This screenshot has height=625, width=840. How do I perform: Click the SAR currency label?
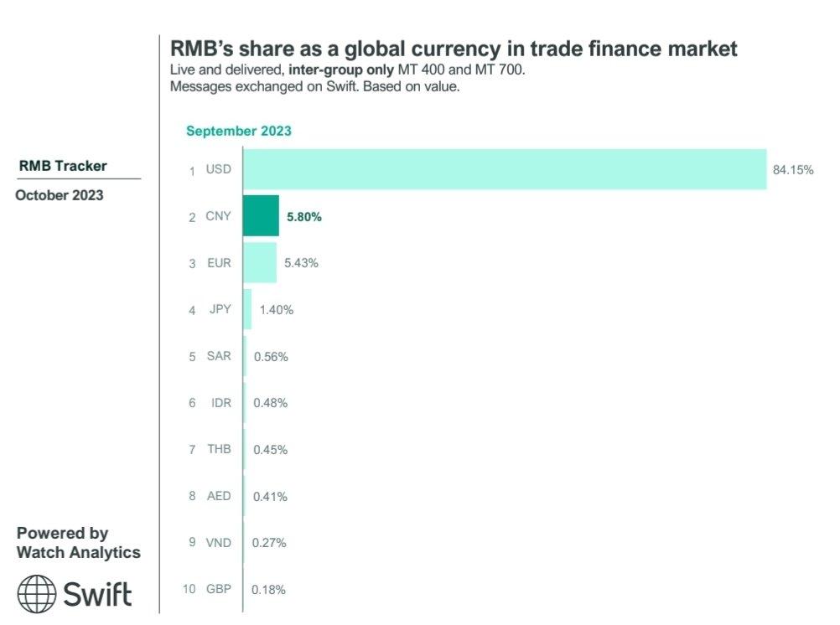(x=218, y=356)
